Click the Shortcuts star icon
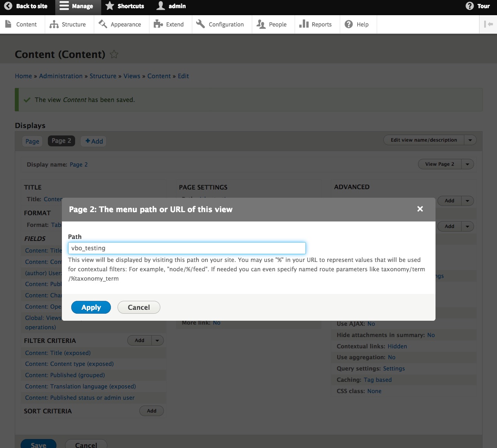 (110, 6)
